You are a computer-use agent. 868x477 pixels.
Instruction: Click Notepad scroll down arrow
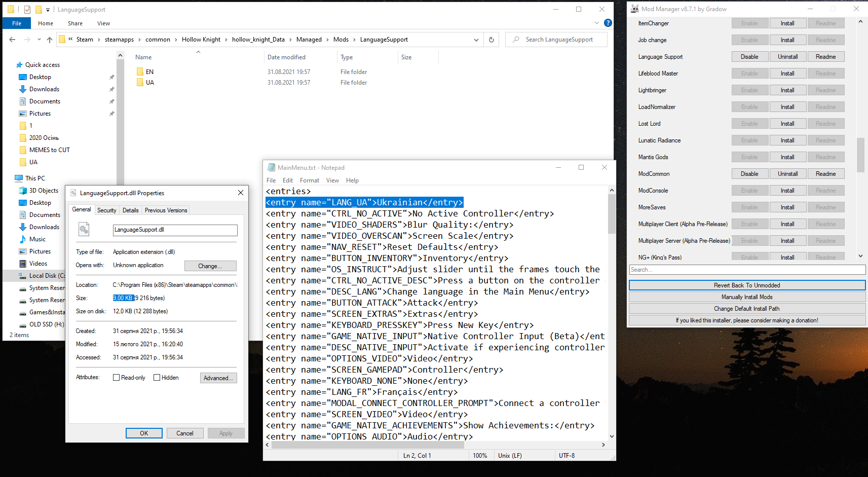612,436
